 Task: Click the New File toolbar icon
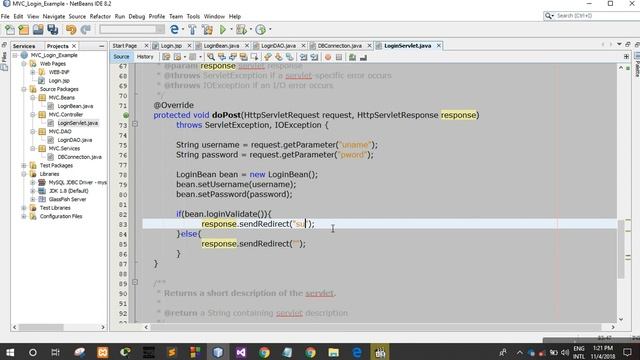click(x=9, y=30)
